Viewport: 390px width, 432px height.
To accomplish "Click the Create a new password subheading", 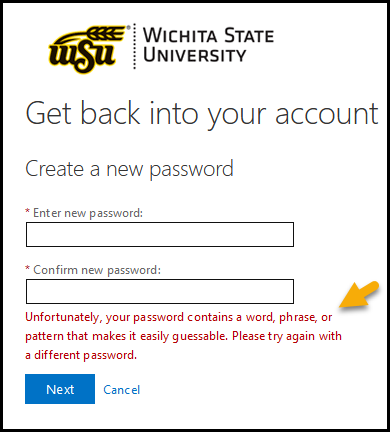I will pos(129,170).
